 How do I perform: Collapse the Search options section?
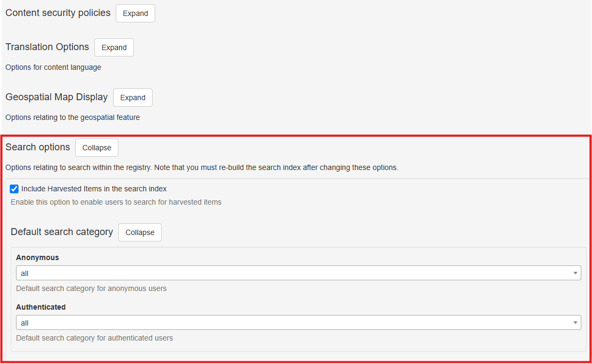97,148
